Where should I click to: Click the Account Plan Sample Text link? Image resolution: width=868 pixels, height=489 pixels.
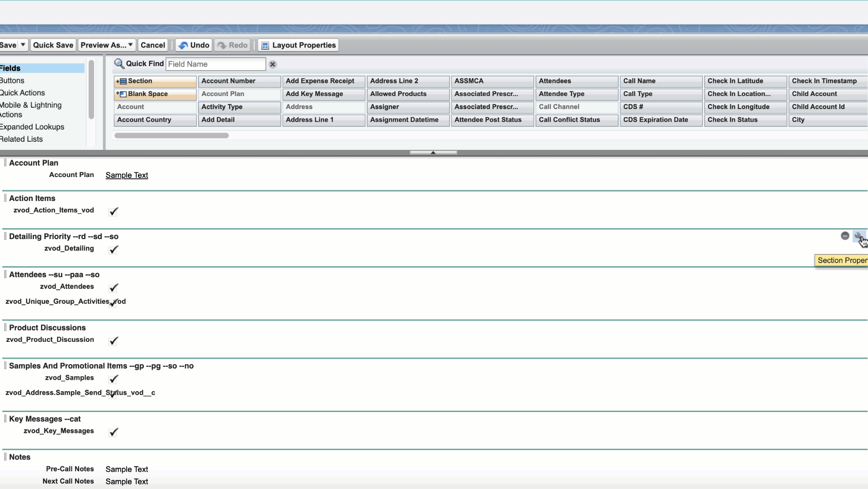(127, 175)
